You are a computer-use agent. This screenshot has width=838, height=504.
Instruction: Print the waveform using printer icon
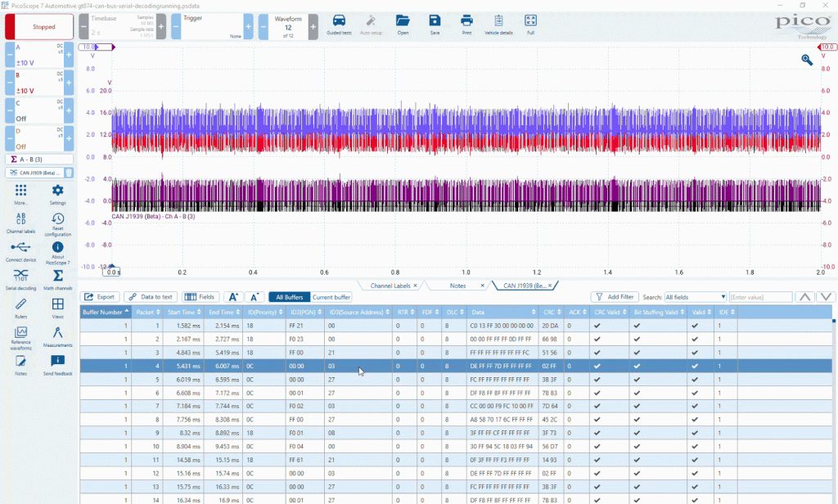(466, 20)
